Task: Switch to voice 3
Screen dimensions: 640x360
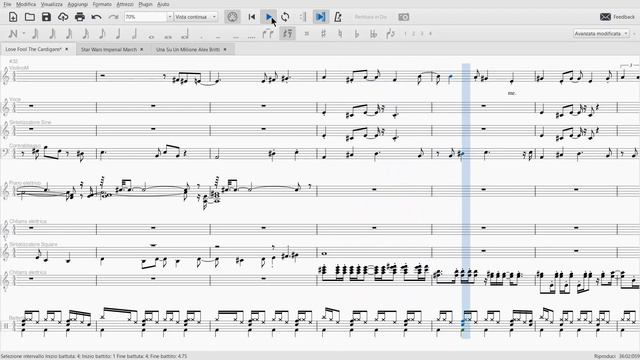Action: 422,34
